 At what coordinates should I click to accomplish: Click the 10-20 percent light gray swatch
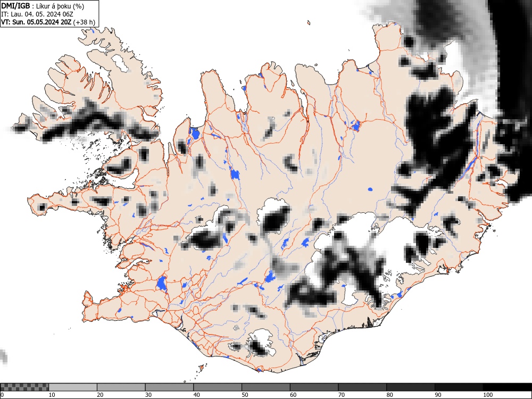(x=73, y=387)
